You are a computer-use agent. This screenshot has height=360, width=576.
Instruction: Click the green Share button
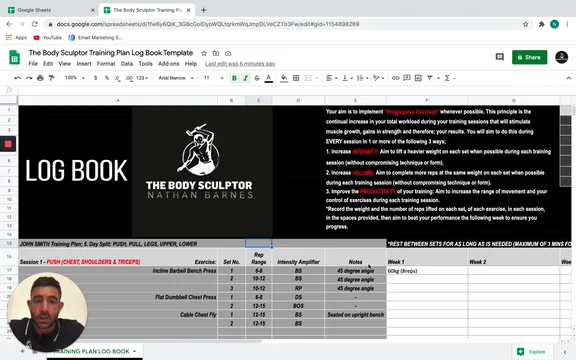[529, 57]
